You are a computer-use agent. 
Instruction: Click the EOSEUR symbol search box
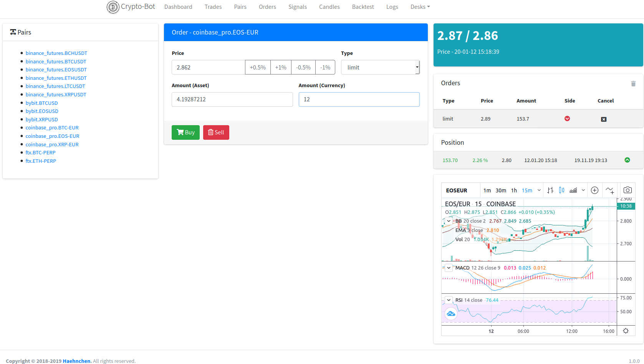pyautogui.click(x=460, y=190)
